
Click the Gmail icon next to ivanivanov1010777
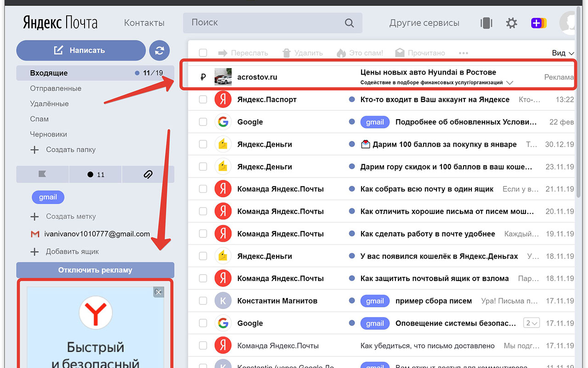(35, 234)
